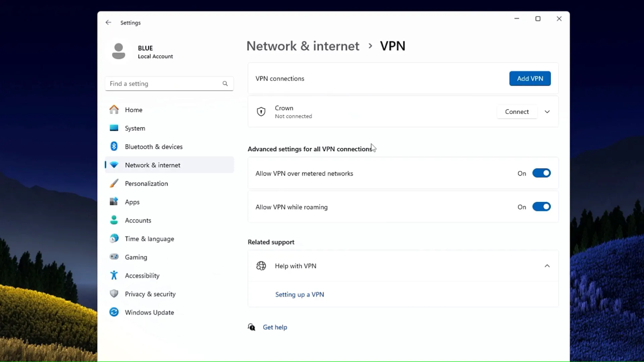Minimize the Settings window
Image resolution: width=644 pixels, height=362 pixels.
point(517,19)
